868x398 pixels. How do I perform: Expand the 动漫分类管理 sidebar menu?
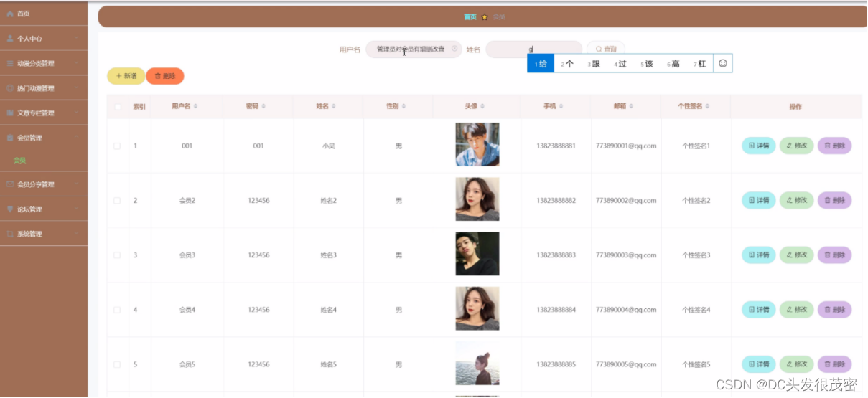[44, 64]
